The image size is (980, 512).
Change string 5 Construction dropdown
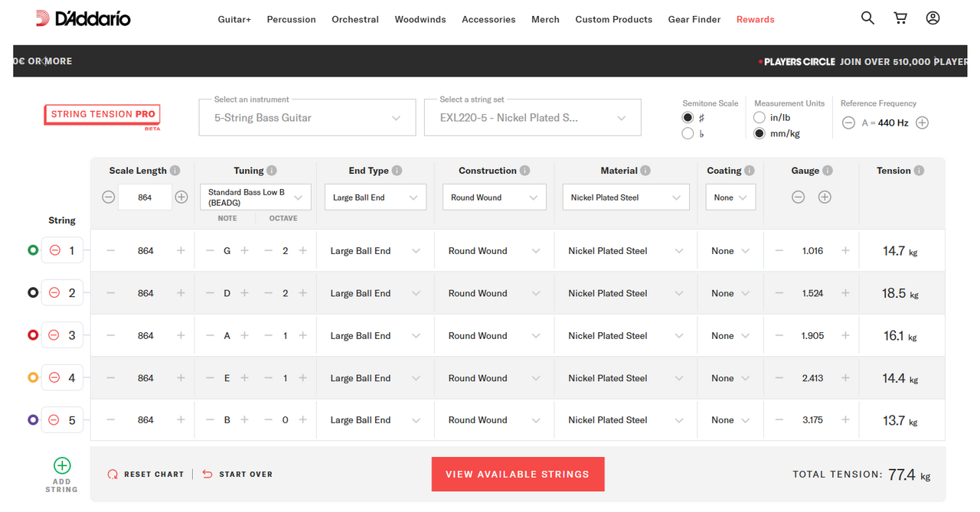(x=495, y=420)
